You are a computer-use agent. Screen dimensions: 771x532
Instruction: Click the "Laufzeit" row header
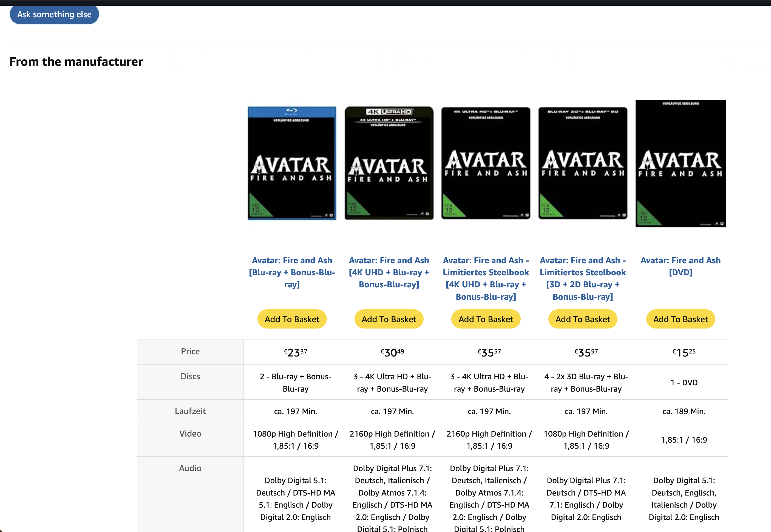pyautogui.click(x=190, y=411)
